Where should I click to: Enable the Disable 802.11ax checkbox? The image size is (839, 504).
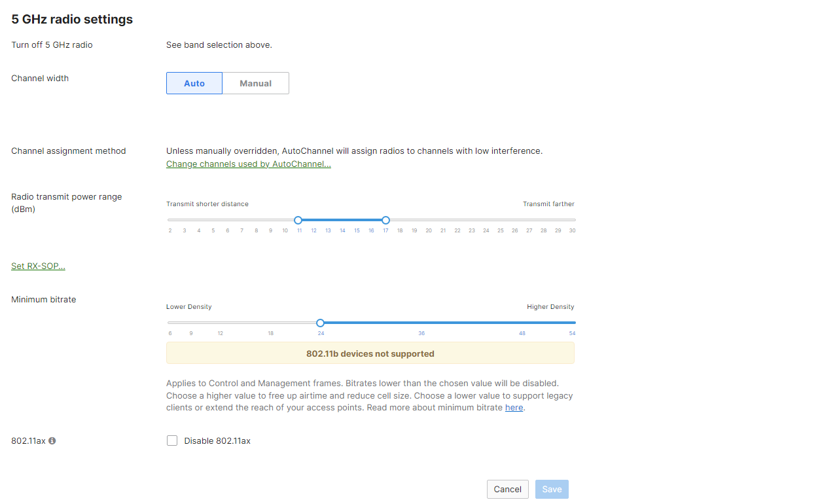coord(172,441)
